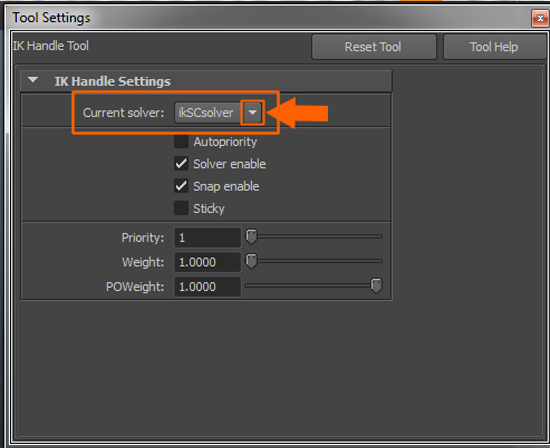Viewport: 550px width, 448px height.
Task: Click the Reset Tool button
Action: pyautogui.click(x=374, y=47)
